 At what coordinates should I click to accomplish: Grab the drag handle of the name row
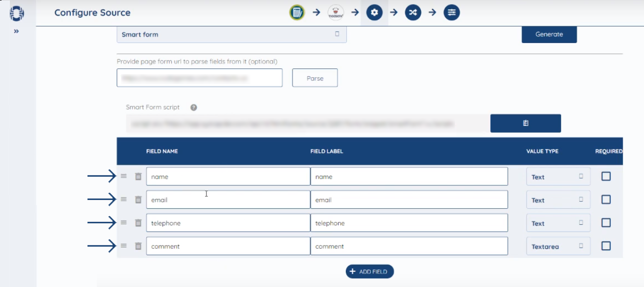coord(124,176)
